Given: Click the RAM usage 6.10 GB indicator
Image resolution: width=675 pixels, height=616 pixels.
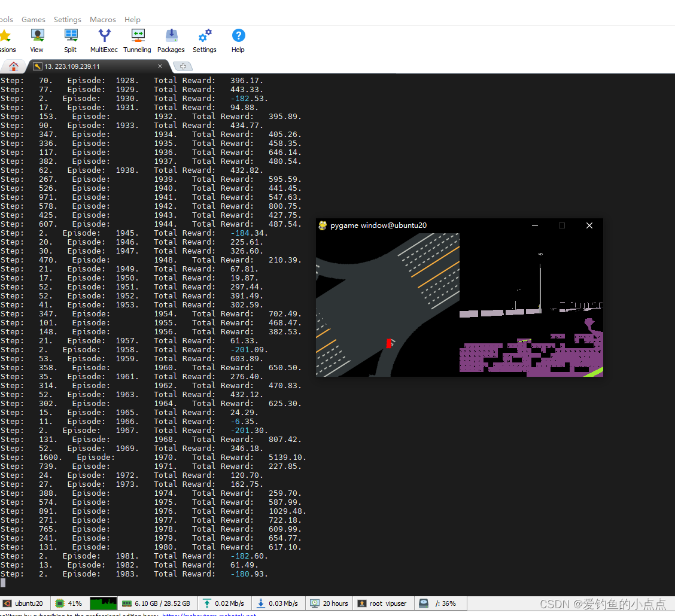Looking at the screenshot, I should (157, 603).
